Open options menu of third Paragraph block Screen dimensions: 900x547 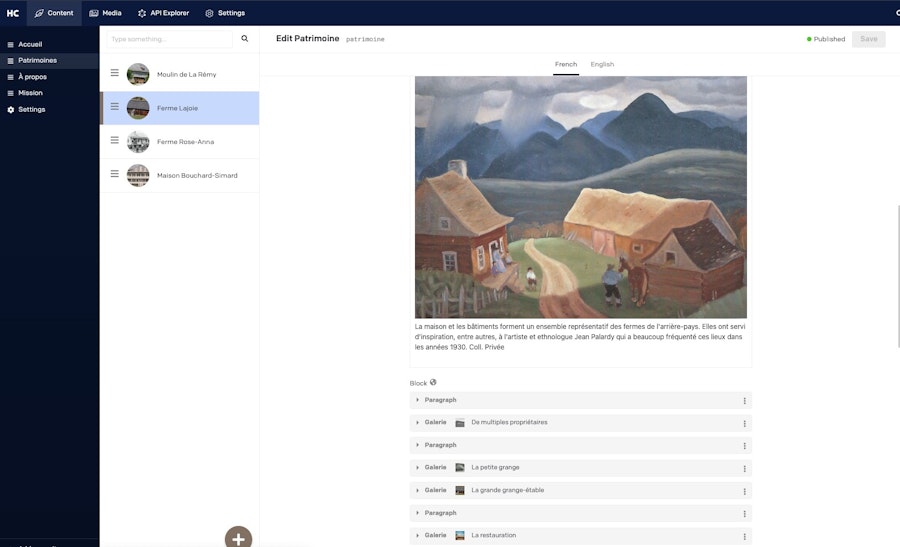click(744, 514)
